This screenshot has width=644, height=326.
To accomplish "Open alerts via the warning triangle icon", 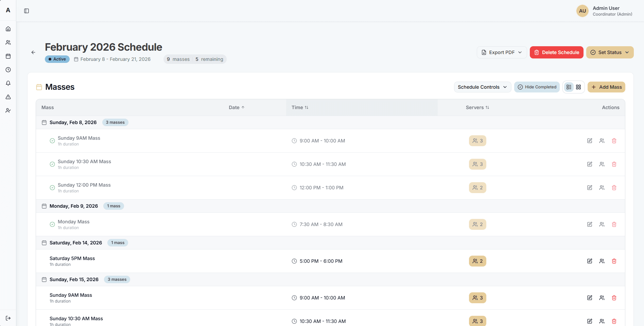I will 8,97.
